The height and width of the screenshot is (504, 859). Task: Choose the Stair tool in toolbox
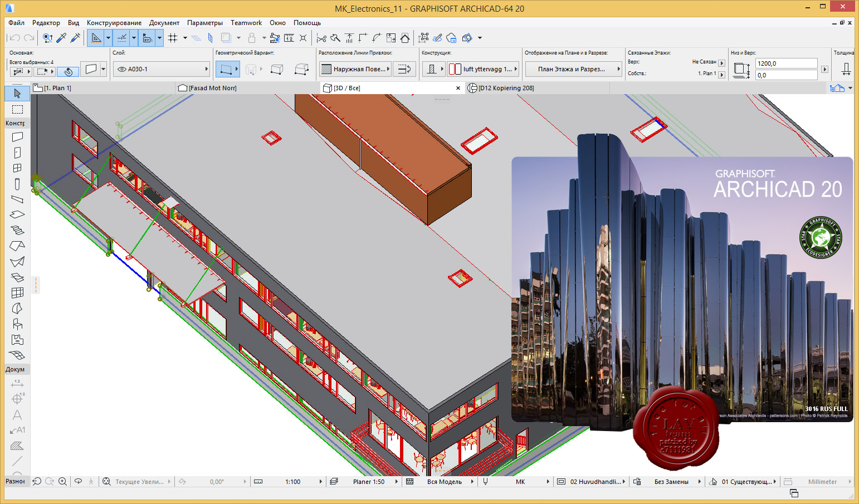coord(17,230)
